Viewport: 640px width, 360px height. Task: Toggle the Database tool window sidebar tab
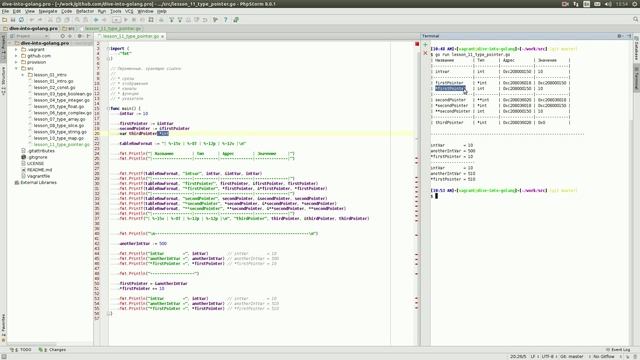coord(636,49)
